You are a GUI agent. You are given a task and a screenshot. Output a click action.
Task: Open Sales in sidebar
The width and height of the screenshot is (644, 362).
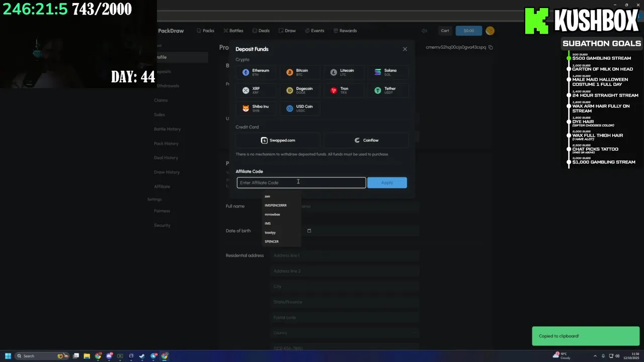pyautogui.click(x=159, y=115)
